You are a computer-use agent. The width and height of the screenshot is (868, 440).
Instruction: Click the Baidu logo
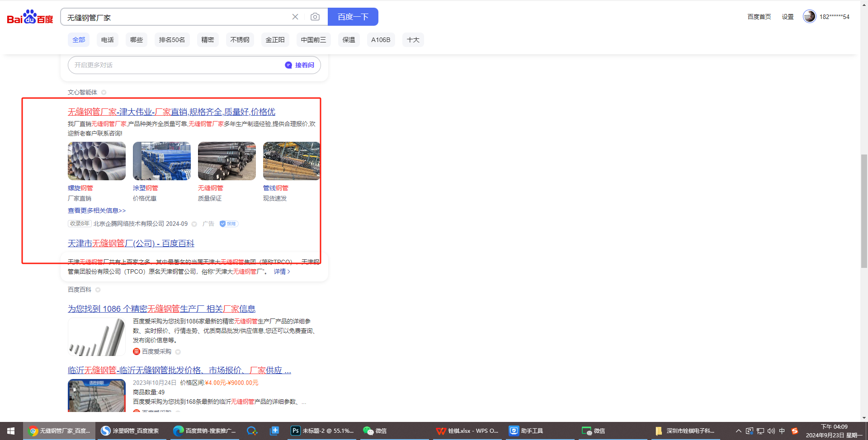click(x=30, y=17)
